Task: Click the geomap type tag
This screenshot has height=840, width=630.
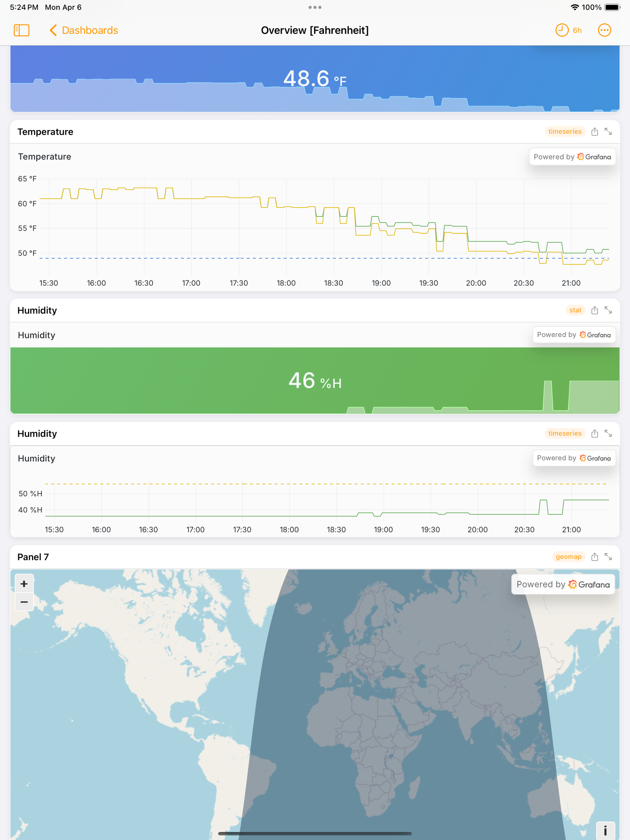Action: (x=568, y=557)
